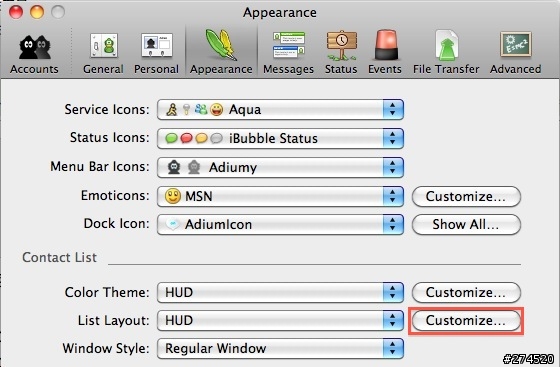Open the Events siren icon
The width and height of the screenshot is (560, 367).
[x=385, y=45]
